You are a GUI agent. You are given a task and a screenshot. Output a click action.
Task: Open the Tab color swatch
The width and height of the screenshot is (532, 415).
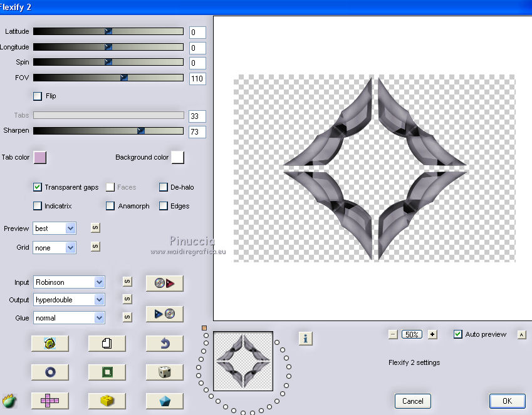click(40, 158)
